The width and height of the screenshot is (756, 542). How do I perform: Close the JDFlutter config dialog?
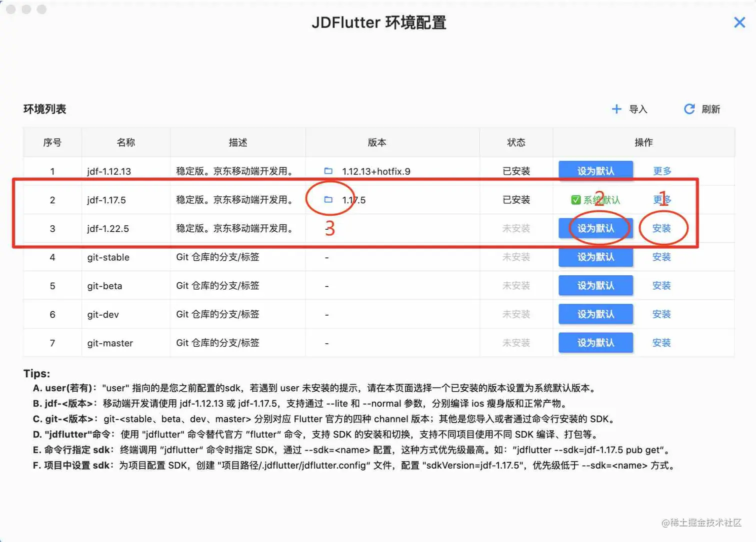(x=739, y=22)
